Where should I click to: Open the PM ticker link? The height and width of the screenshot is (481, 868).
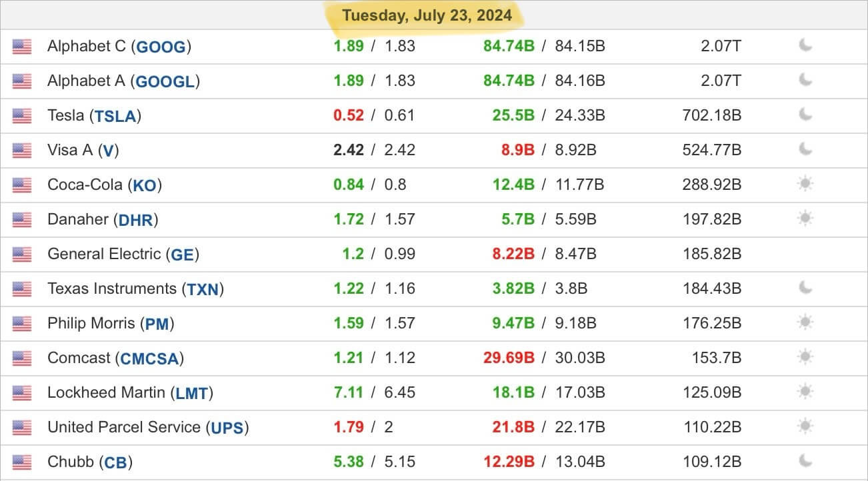157,324
